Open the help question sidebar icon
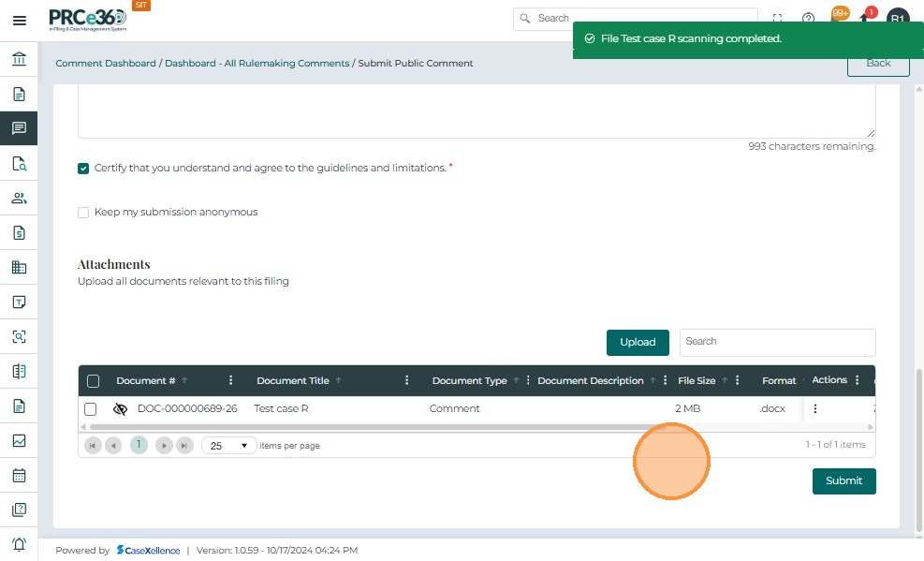Screen dimensions: 924x561 click(x=19, y=509)
